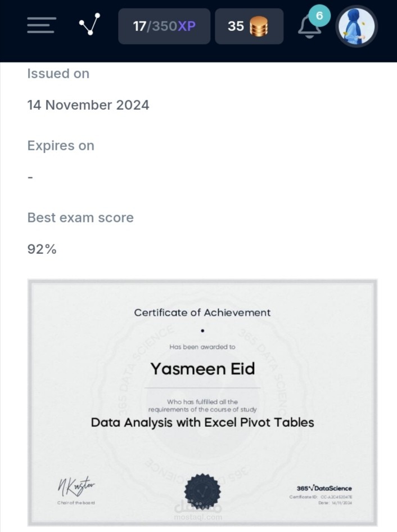
Task: Tap the notification count badge showing 6
Action: (319, 16)
